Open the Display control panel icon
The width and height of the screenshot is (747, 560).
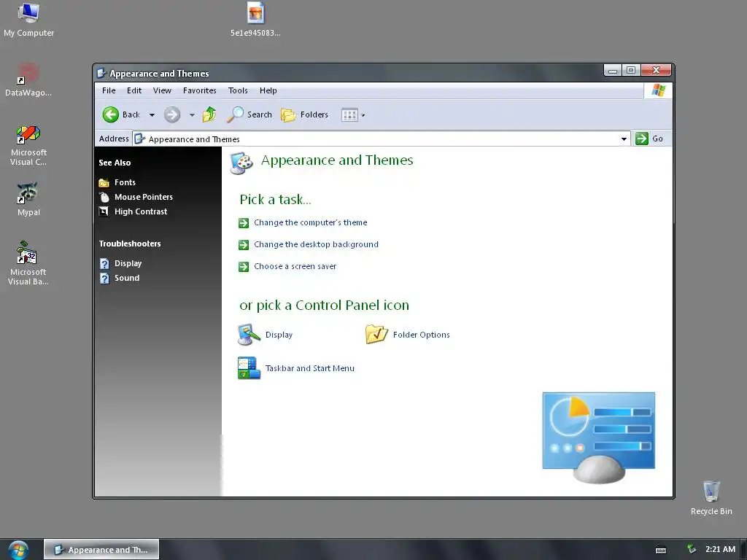click(x=249, y=335)
